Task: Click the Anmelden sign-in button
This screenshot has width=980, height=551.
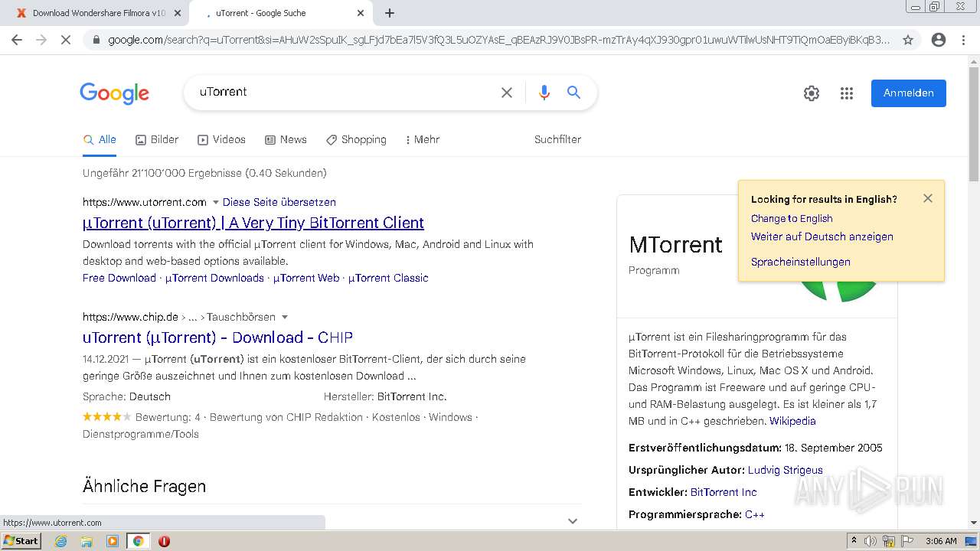Action: pyautogui.click(x=909, y=93)
